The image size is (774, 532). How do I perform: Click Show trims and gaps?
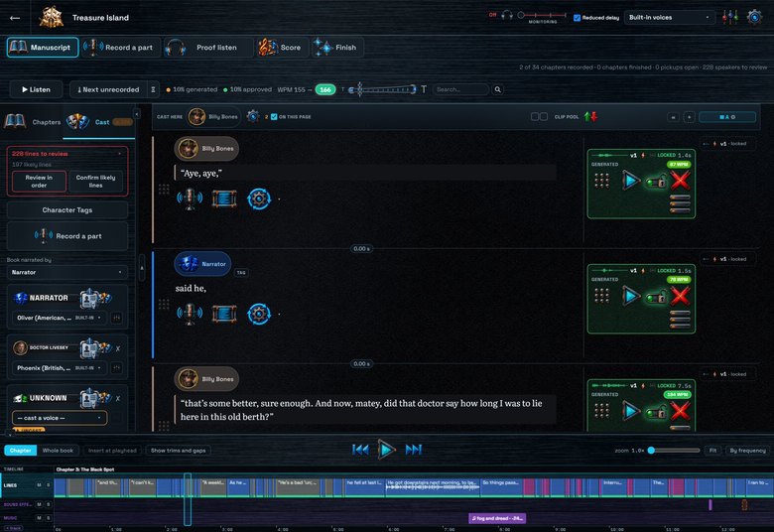(179, 451)
